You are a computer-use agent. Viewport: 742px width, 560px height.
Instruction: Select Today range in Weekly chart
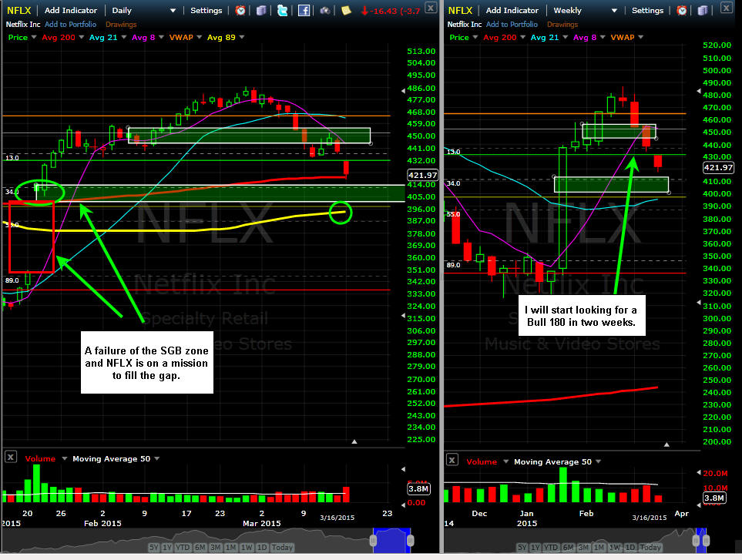pos(650,547)
